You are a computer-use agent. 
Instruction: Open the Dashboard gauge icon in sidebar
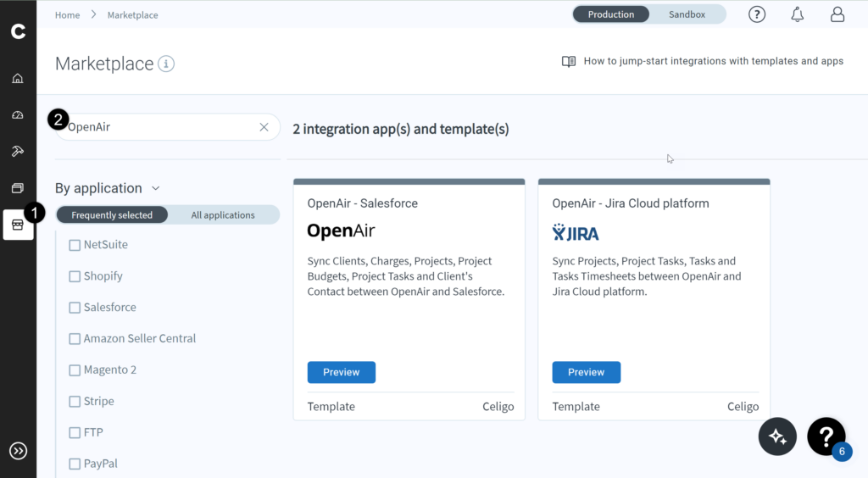(18, 115)
